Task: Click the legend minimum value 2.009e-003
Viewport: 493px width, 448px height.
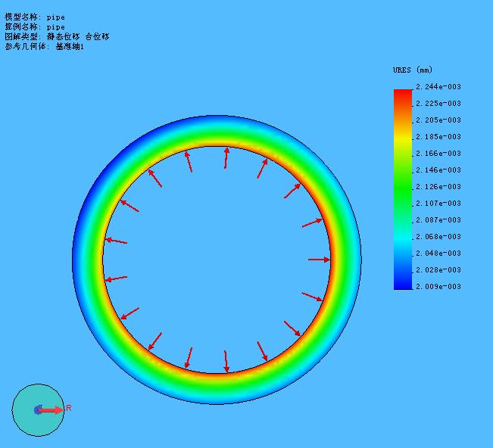Action: coord(438,287)
